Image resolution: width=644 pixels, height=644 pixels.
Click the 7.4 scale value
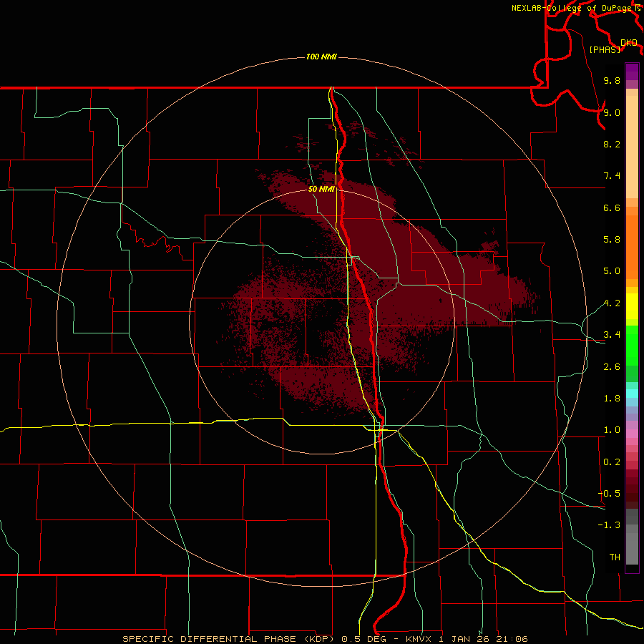click(612, 176)
